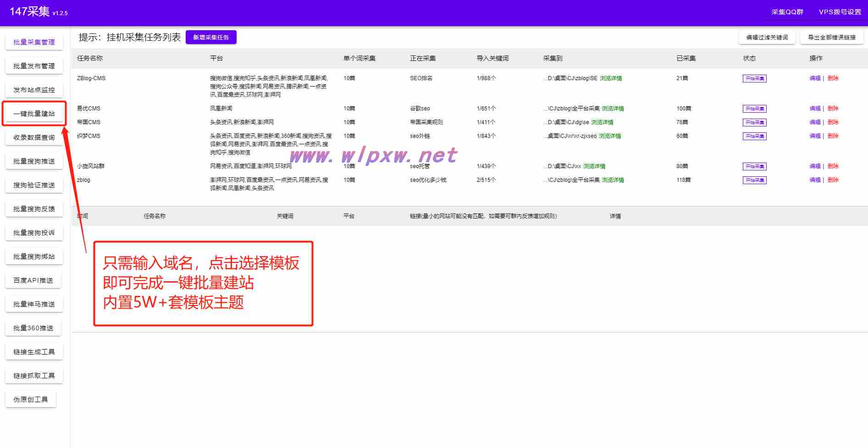Image resolution: width=868 pixels, height=448 pixels.
Task: Select 一键批量建站 sidebar item
Action: [x=34, y=114]
